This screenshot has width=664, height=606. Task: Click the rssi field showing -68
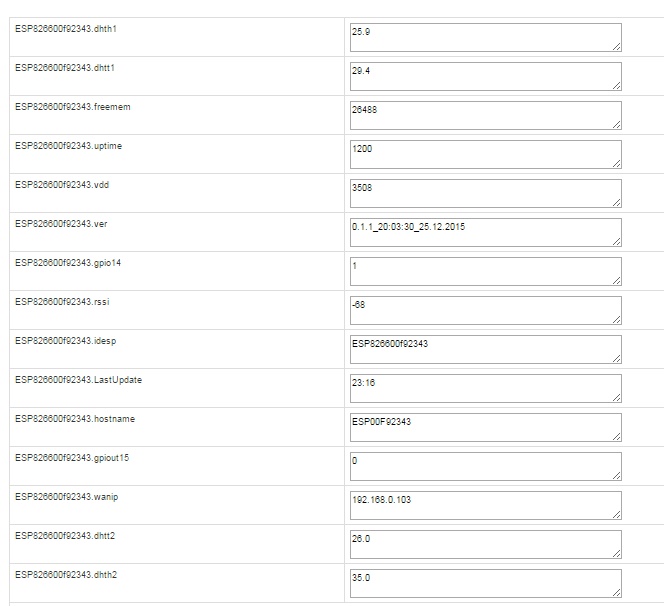click(485, 310)
